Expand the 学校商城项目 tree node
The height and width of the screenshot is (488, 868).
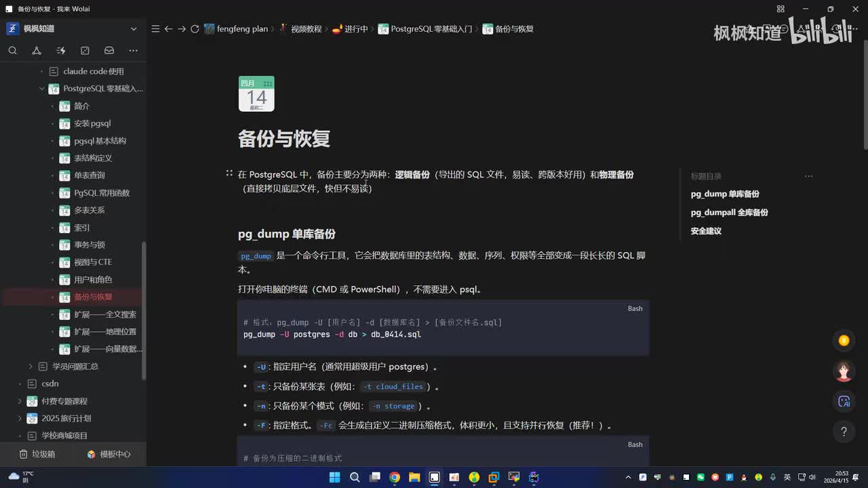20,436
